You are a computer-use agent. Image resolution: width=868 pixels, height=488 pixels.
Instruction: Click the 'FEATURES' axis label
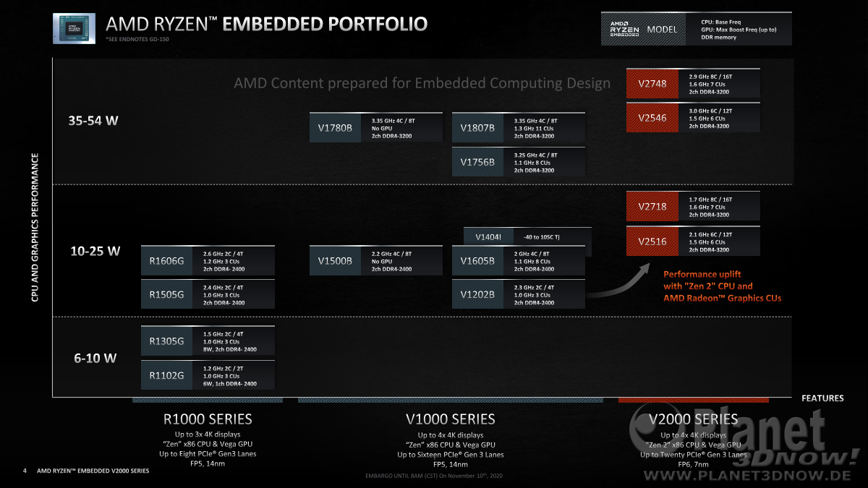click(822, 398)
